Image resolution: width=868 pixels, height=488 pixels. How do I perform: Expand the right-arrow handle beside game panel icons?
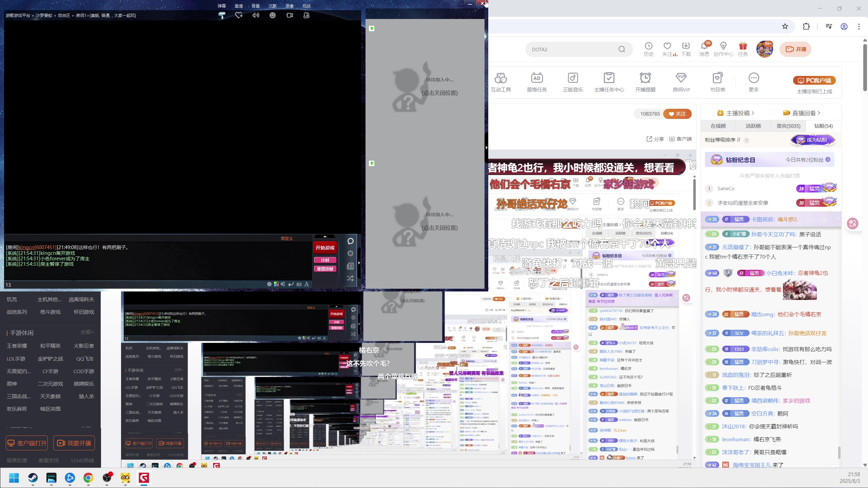359,263
